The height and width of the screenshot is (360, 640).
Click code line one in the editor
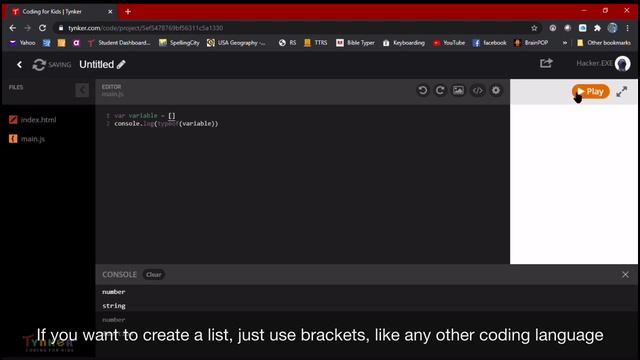coord(144,116)
